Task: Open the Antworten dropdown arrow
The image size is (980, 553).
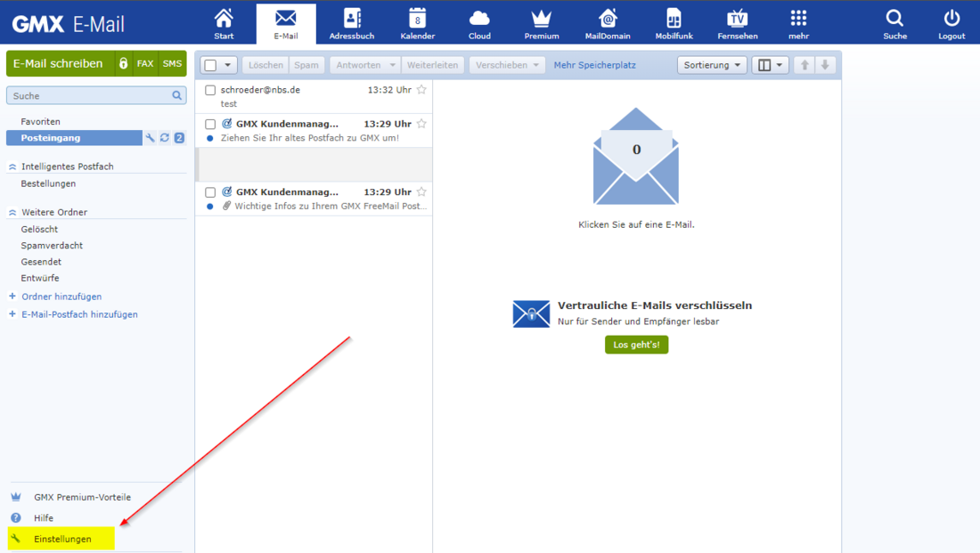Action: (393, 65)
